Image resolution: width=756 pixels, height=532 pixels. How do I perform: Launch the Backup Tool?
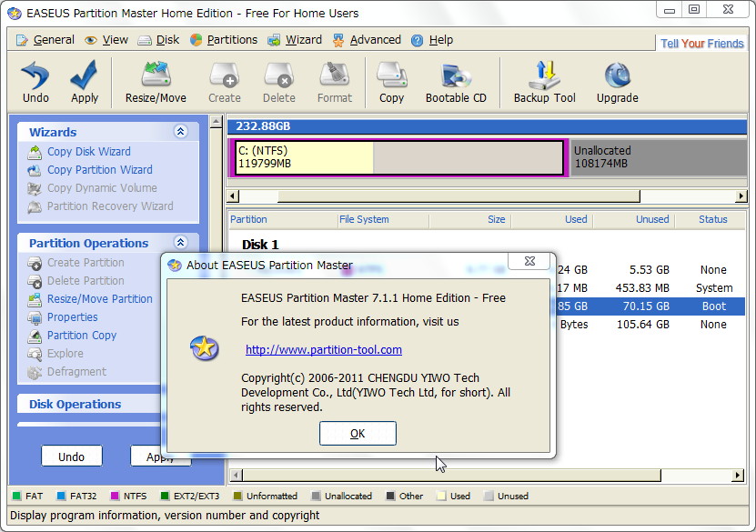coord(543,82)
